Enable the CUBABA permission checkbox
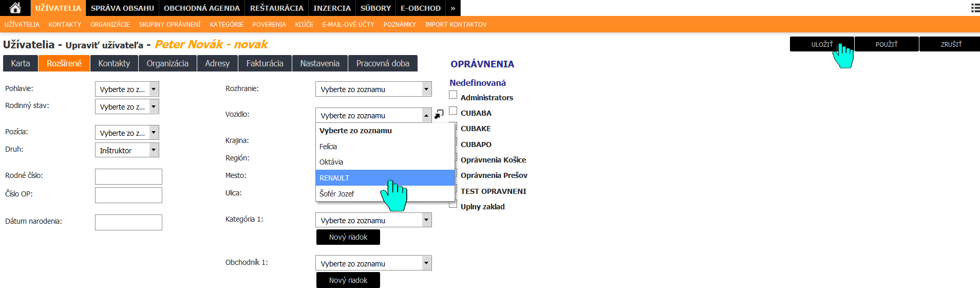 (453, 111)
